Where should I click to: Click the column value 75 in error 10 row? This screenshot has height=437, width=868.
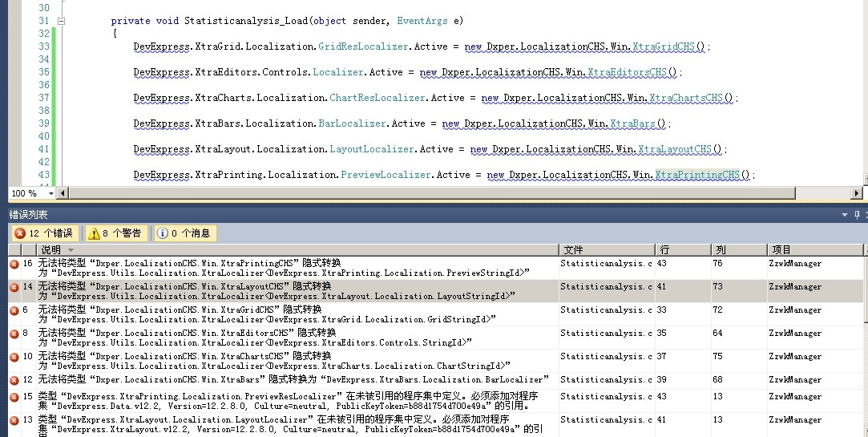click(718, 357)
